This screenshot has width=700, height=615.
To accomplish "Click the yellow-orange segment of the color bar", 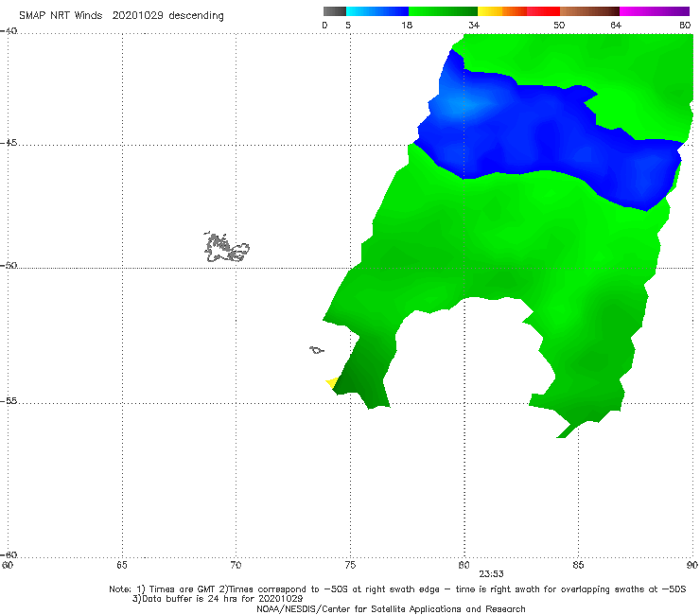I will 502,11.
